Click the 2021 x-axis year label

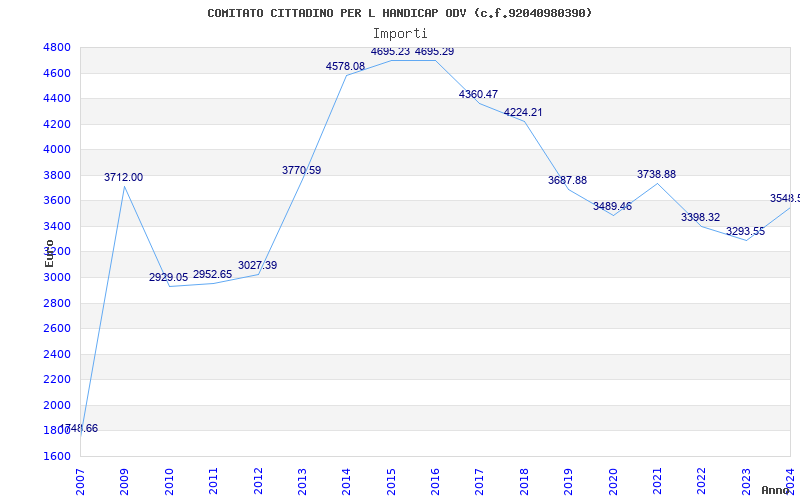[x=657, y=482]
